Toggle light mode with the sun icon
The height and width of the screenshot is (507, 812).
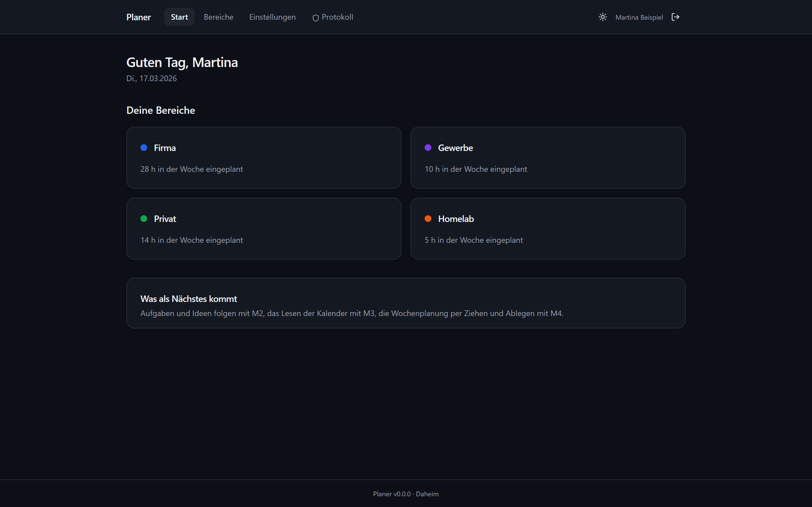(x=603, y=17)
